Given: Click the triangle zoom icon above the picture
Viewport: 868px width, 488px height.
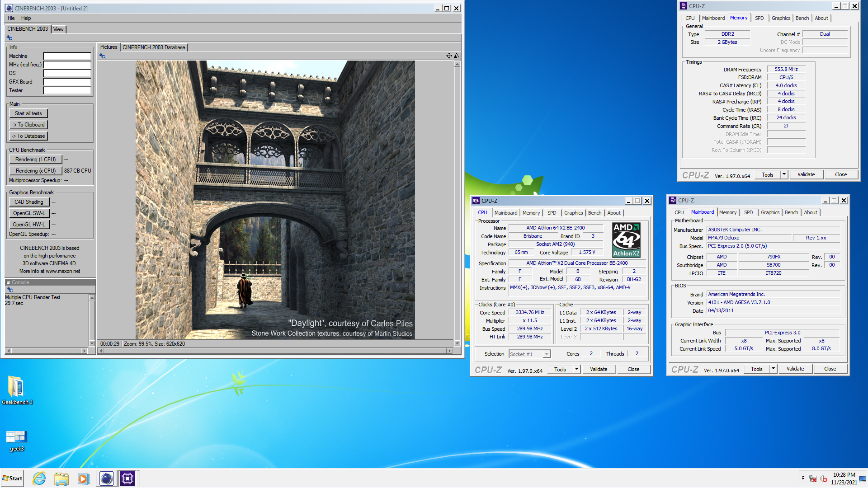Looking at the screenshot, I should (x=457, y=56).
